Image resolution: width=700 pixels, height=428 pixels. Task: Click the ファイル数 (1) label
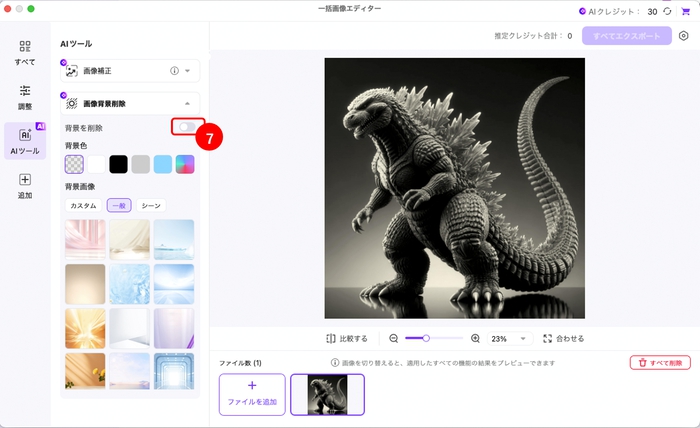click(x=240, y=363)
